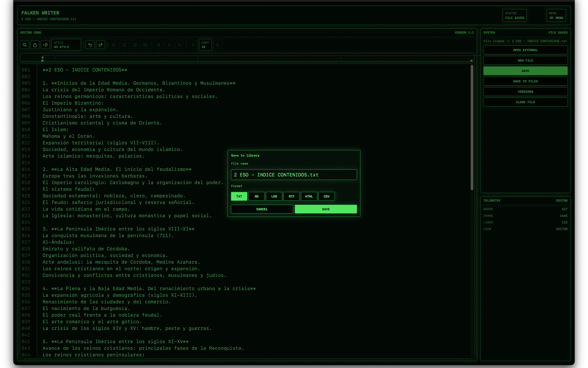Open the FONT 20 size selector

(205, 45)
